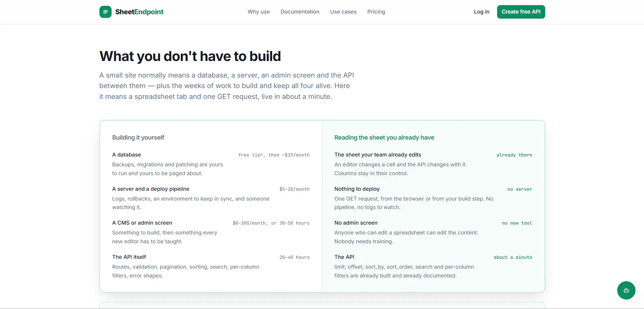The height and width of the screenshot is (309, 644).
Task: Click the '20-40 hours' label
Action: point(295,257)
